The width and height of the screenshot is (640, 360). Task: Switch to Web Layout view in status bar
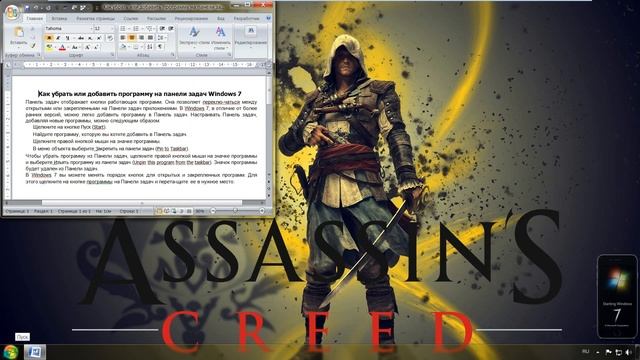point(174,211)
